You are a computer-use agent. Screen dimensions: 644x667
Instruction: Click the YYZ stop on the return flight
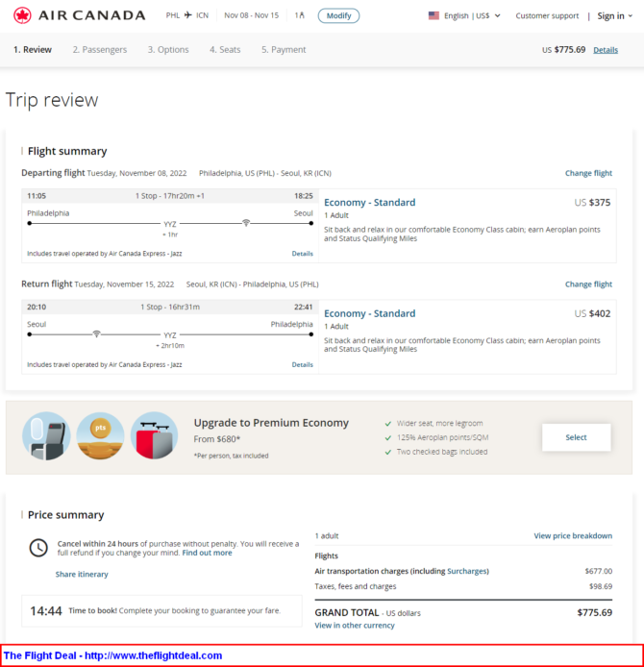coord(170,335)
